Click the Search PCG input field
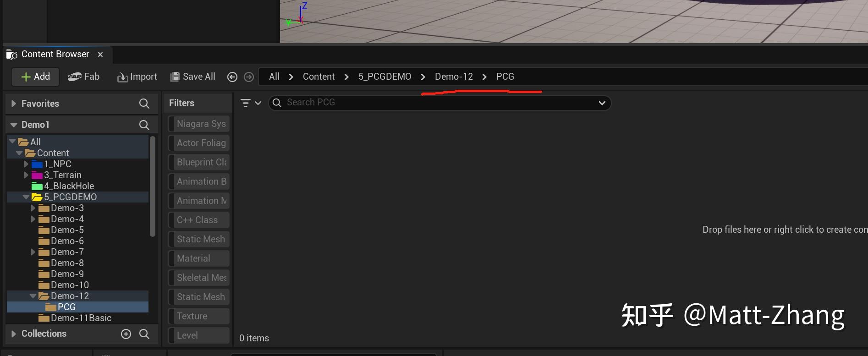The width and height of the screenshot is (868, 356). coord(439,103)
